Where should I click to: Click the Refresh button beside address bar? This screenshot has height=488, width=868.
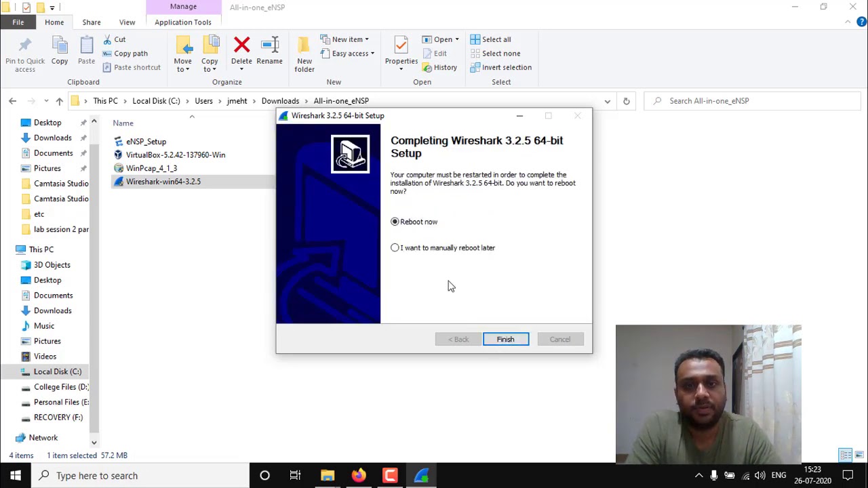626,101
